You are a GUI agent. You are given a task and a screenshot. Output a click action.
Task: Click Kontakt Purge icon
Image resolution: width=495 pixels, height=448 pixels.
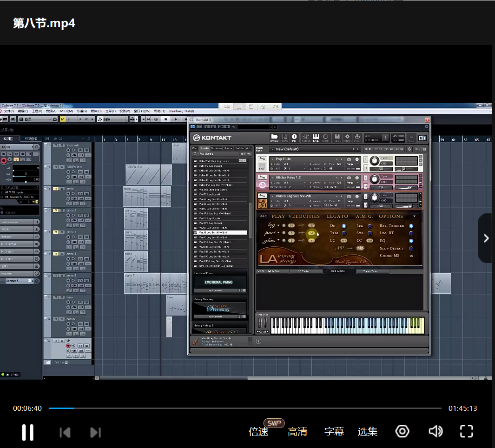point(357,138)
